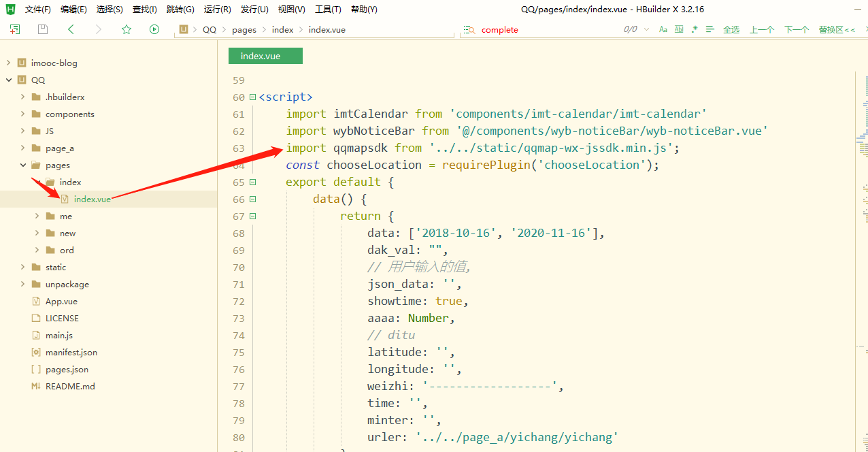Click the unpackage folder icon

(36, 284)
